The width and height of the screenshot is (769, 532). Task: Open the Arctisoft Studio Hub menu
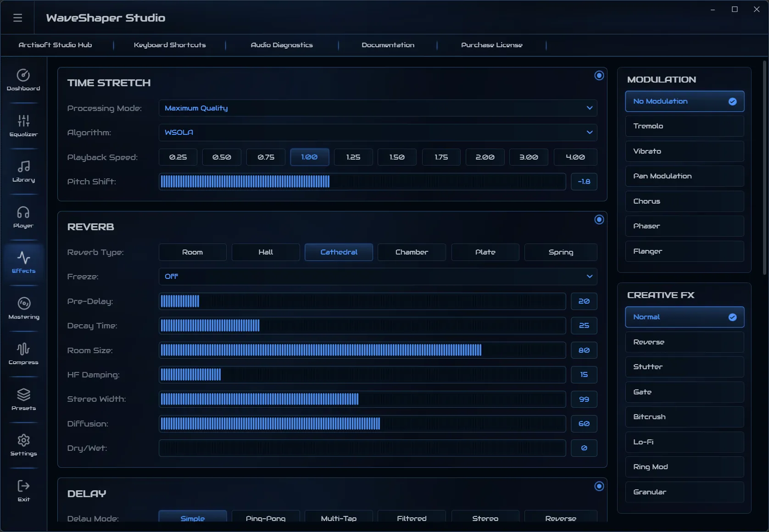pos(55,45)
